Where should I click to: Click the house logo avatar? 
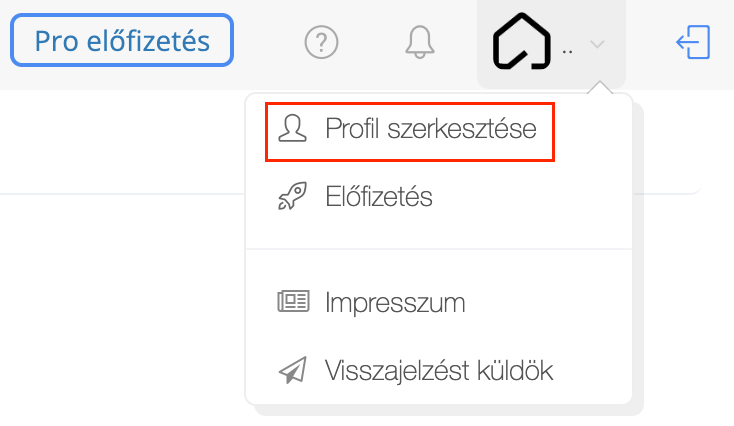[x=521, y=41]
